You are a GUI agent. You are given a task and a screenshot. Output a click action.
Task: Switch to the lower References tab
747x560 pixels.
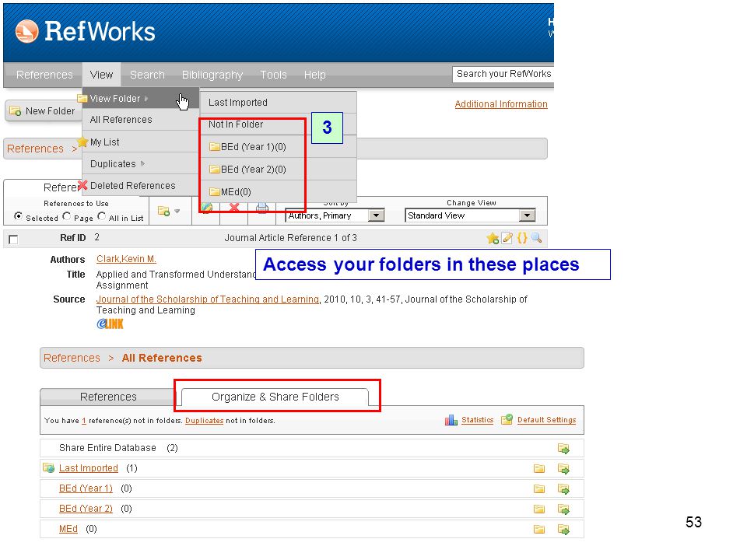[108, 397]
